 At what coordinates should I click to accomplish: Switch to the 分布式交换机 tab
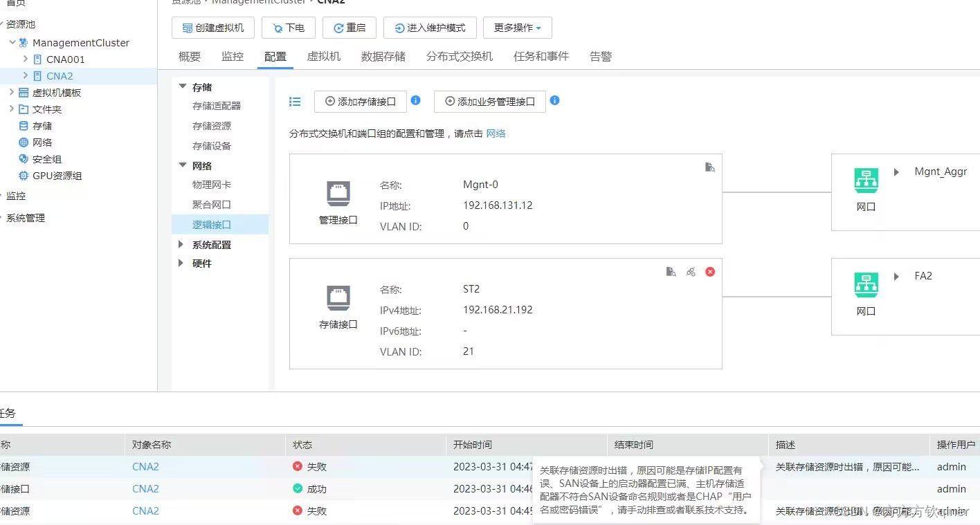pyautogui.click(x=460, y=57)
